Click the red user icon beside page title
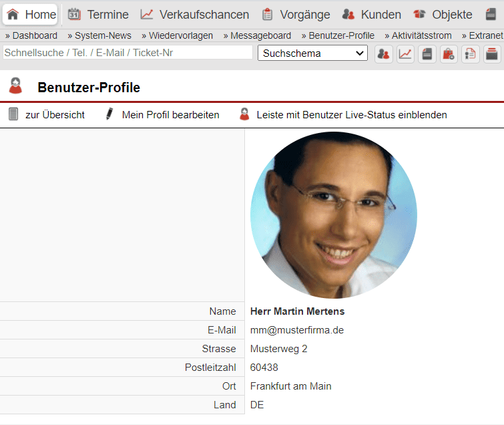The image size is (504, 425). (x=15, y=86)
